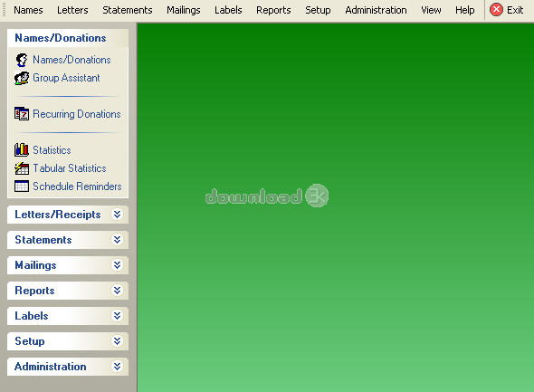Click the Statistics bar chart icon

click(22, 150)
